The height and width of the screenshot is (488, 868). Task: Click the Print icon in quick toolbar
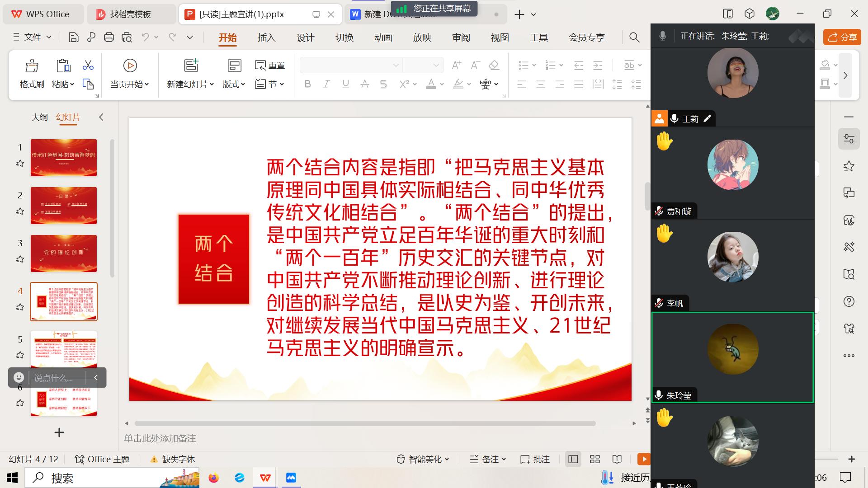point(108,38)
